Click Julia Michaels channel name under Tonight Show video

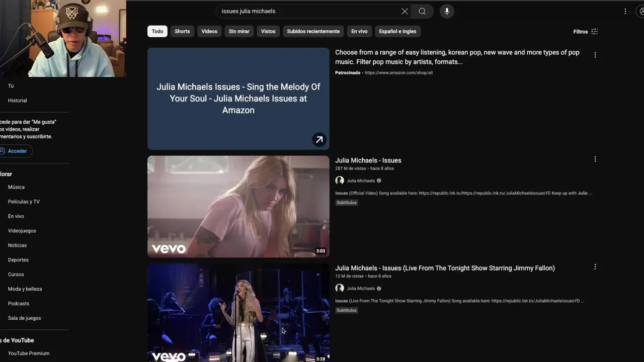pyautogui.click(x=361, y=289)
